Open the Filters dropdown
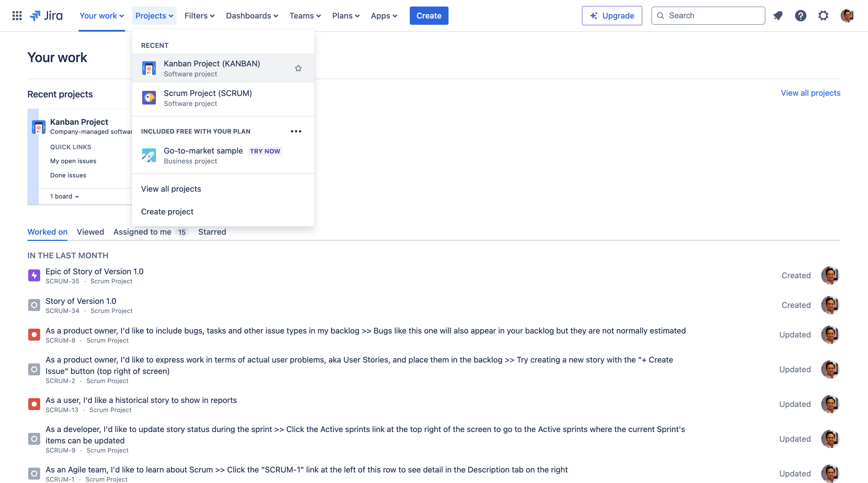 tap(199, 15)
